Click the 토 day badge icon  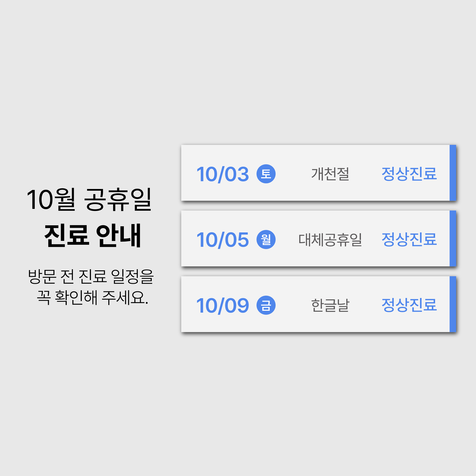click(266, 174)
